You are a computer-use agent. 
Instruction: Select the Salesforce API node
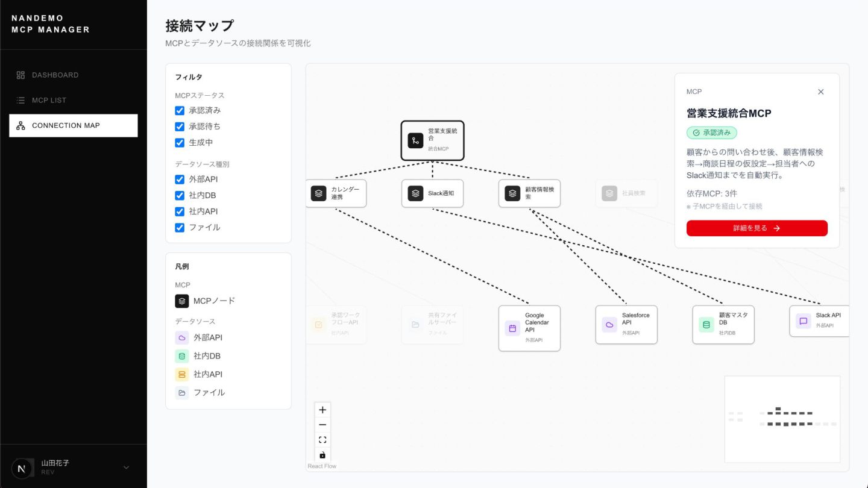(626, 325)
